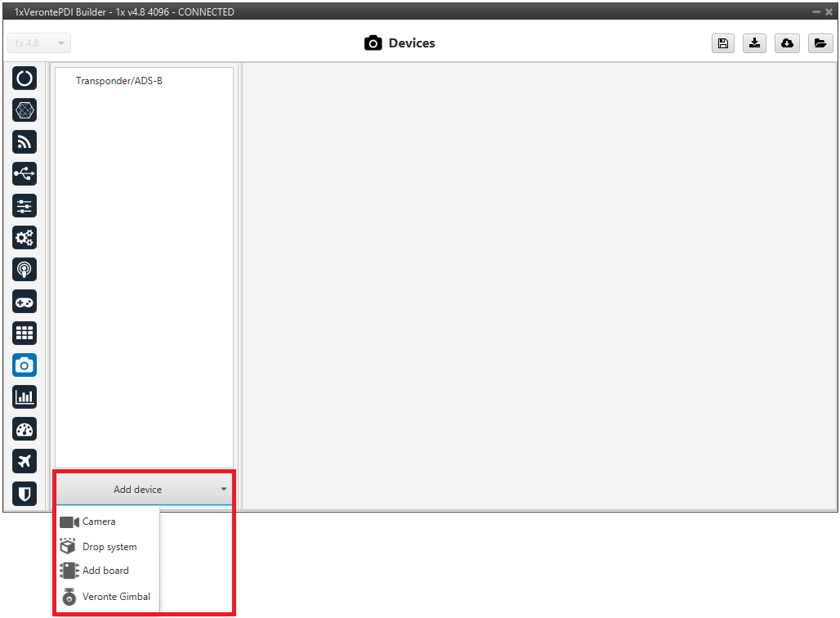Viewport: 840px width, 618px height.
Task: Select Transponder/ADS-B in the device list
Action: 119,81
